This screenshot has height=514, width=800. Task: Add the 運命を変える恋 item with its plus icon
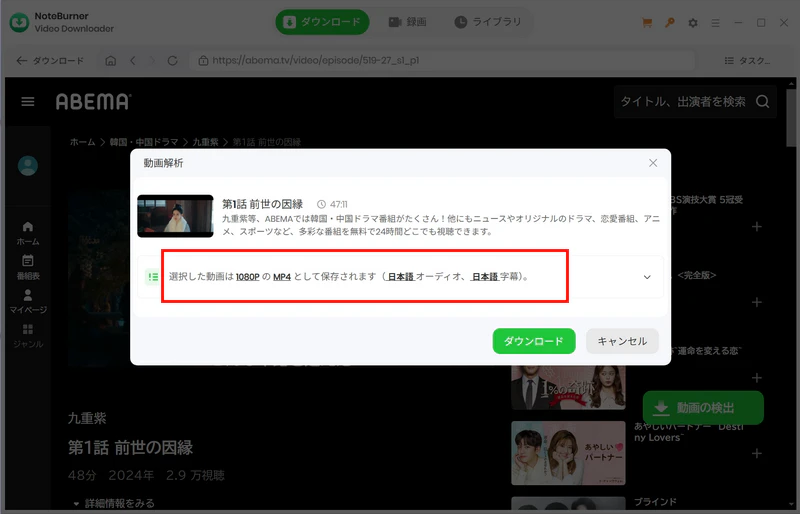click(x=757, y=378)
